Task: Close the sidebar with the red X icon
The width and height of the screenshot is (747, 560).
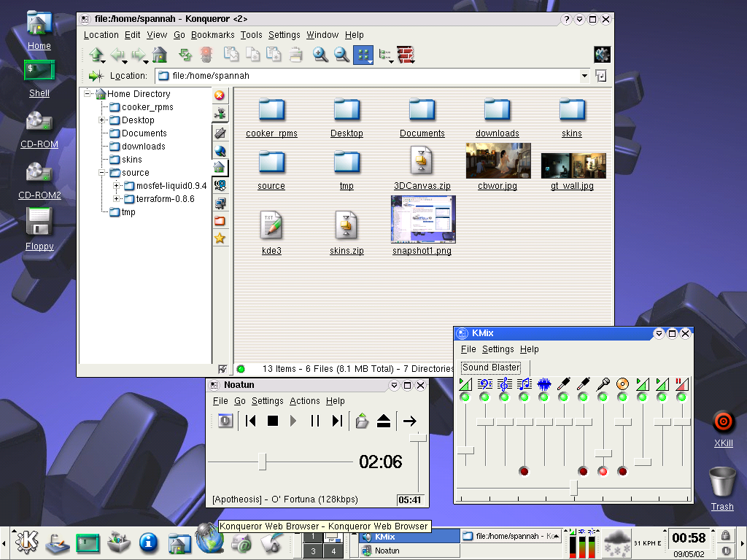Action: (x=219, y=96)
